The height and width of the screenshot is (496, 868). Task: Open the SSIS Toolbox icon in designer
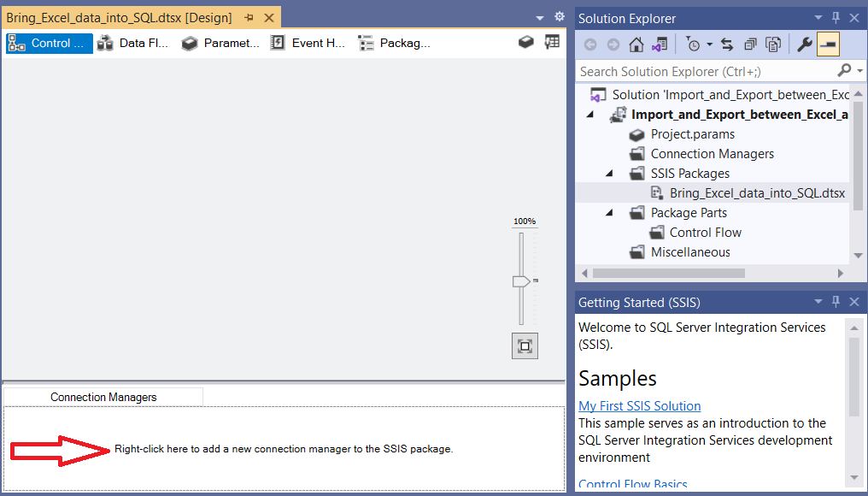(x=526, y=43)
